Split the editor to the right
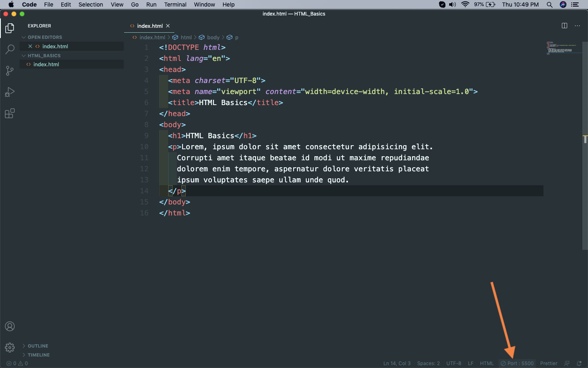This screenshot has height=368, width=588. pos(564,26)
